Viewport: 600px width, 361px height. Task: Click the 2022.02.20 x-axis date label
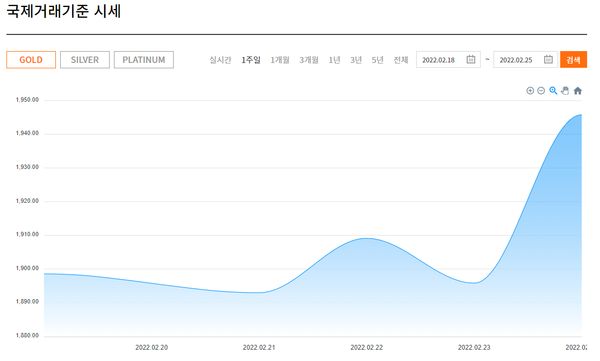(x=152, y=348)
